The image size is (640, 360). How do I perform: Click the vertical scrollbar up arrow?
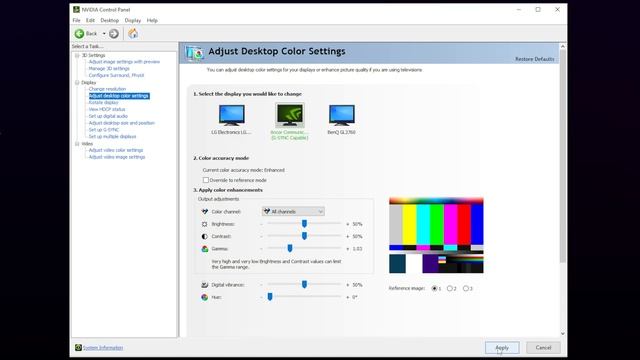click(562, 47)
